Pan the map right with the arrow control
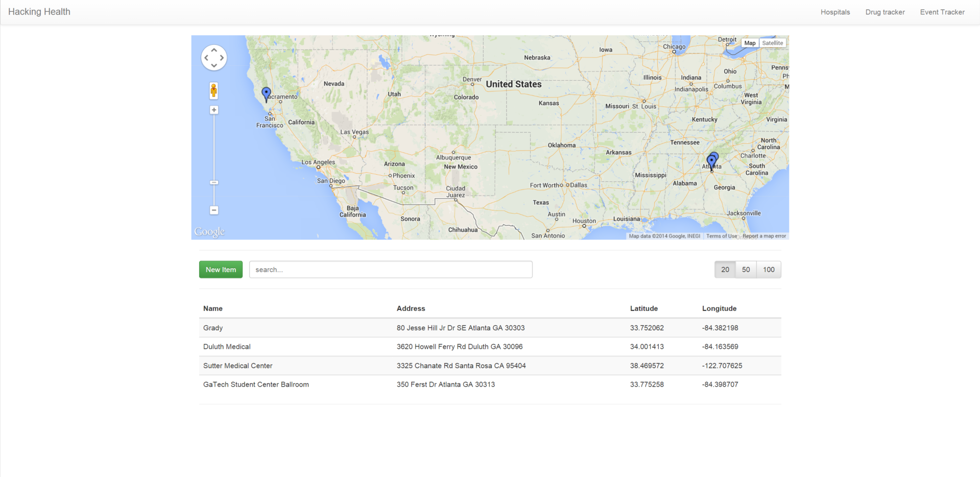The width and height of the screenshot is (980, 477). click(222, 58)
